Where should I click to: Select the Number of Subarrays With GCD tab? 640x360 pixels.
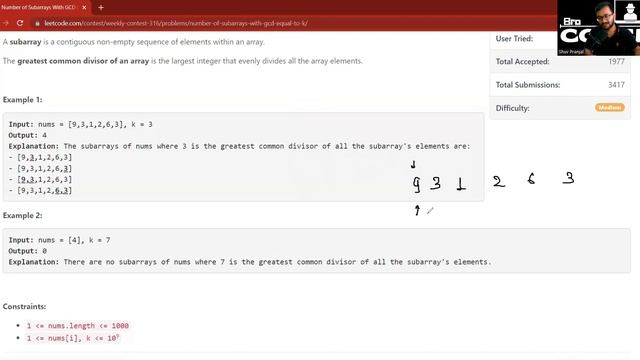tap(44, 7)
